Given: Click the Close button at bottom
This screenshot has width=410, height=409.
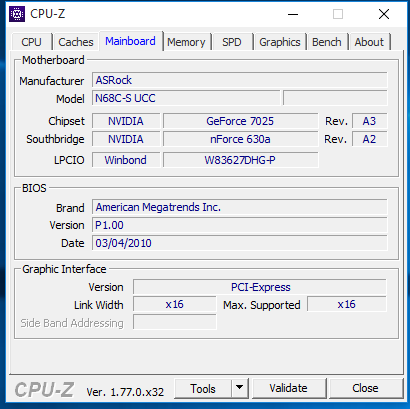Looking at the screenshot, I should [x=366, y=388].
